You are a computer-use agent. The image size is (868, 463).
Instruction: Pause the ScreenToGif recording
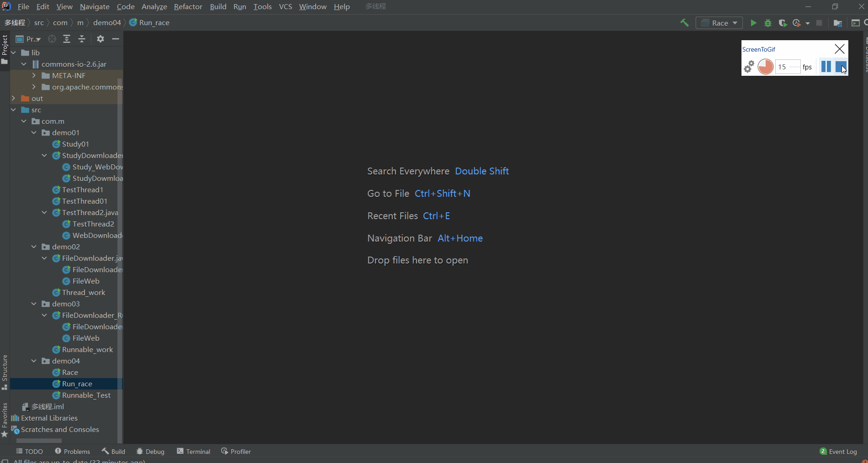pyautogui.click(x=826, y=67)
